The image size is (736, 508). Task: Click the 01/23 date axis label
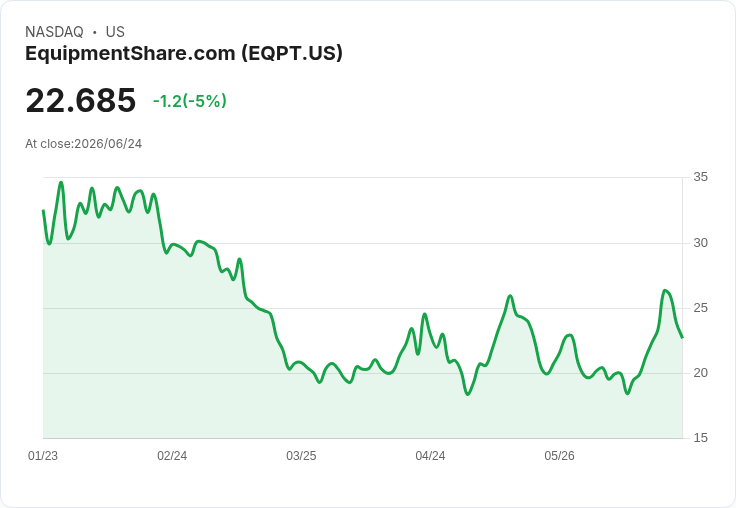click(43, 456)
